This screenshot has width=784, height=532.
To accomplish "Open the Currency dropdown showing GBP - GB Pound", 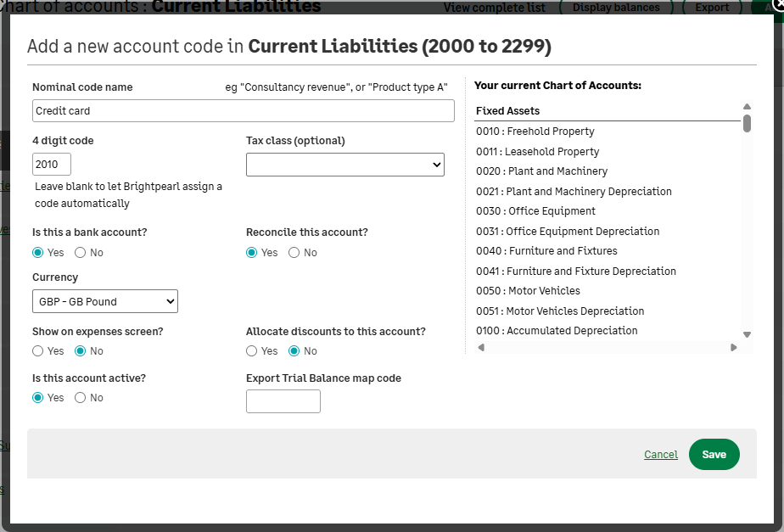I will pos(105,301).
